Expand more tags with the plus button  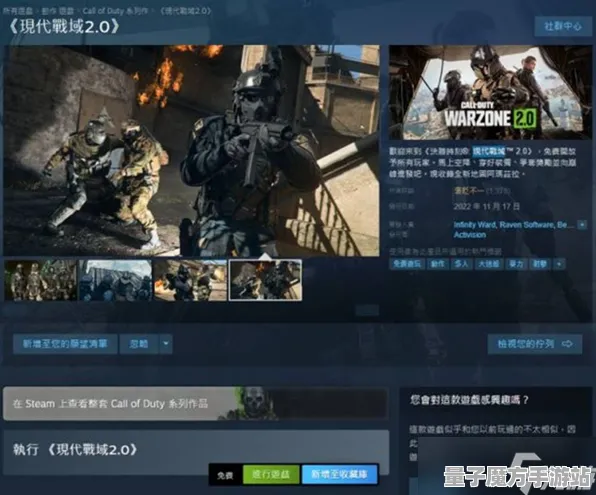click(559, 264)
